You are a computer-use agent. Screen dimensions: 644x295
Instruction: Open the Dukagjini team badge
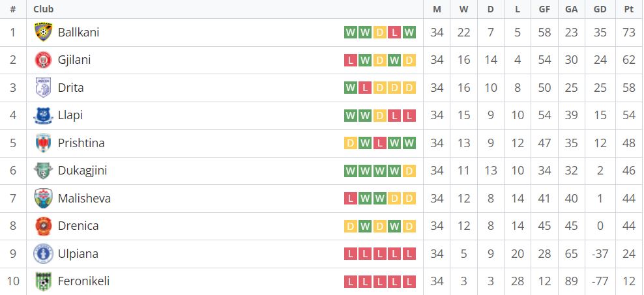point(43,171)
